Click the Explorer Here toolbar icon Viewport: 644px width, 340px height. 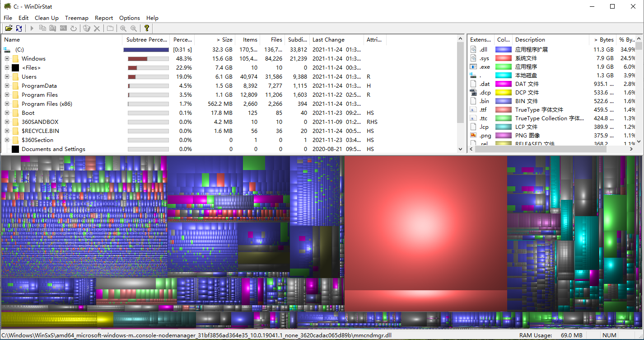[53, 28]
